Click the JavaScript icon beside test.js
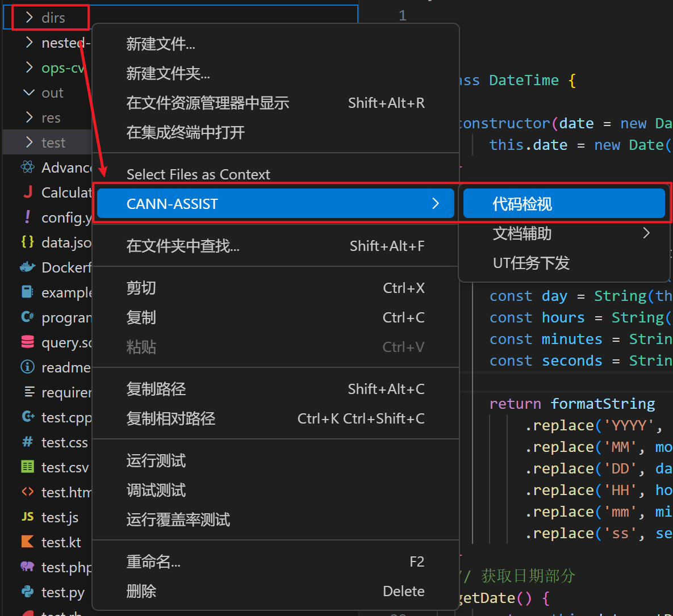 pyautogui.click(x=27, y=517)
